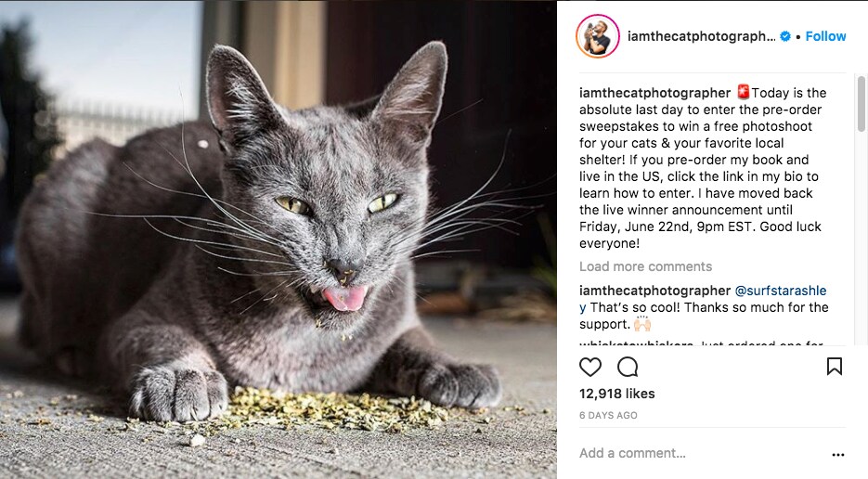Click the raised hands emoji in reply

[642, 324]
